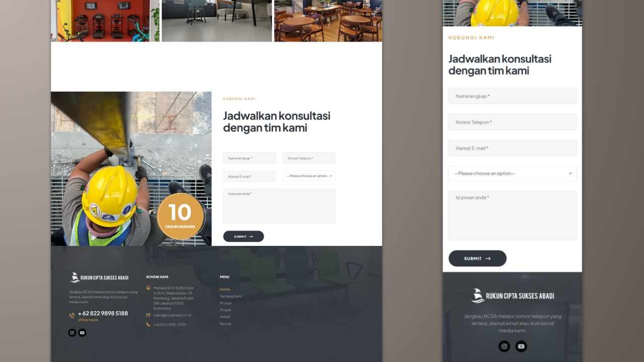Open the mobile 'Please choose an option' select
644x362 pixels.
click(512, 173)
